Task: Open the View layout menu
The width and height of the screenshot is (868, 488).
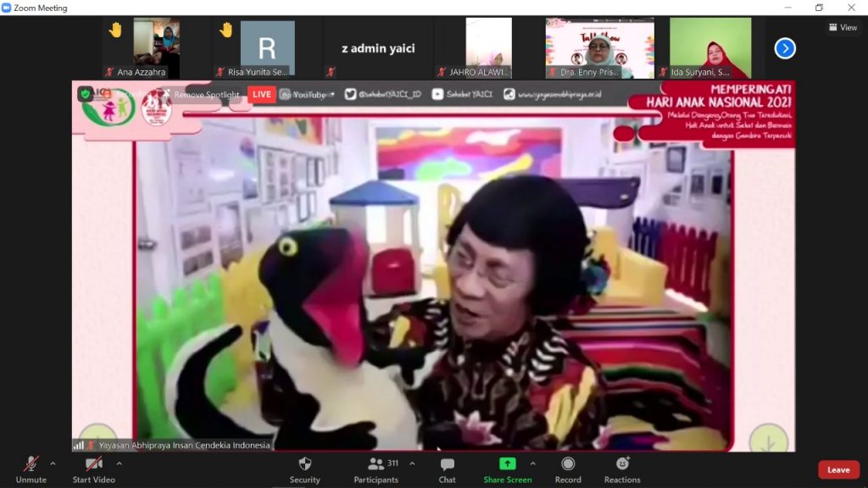Action: click(x=843, y=27)
